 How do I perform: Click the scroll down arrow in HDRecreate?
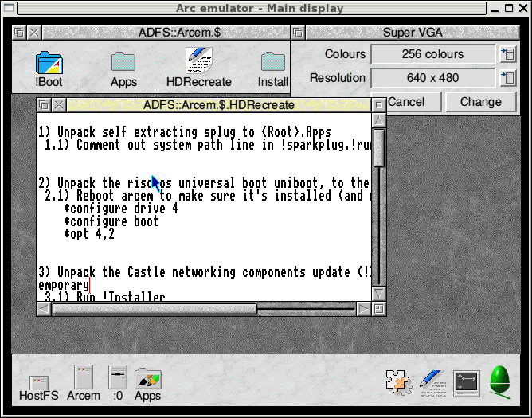[379, 294]
